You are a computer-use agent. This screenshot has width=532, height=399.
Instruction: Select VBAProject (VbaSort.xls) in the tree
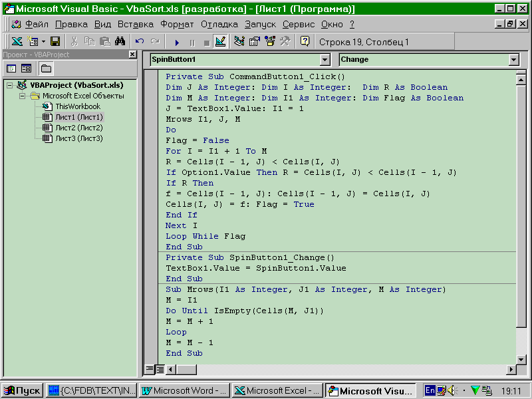click(76, 85)
